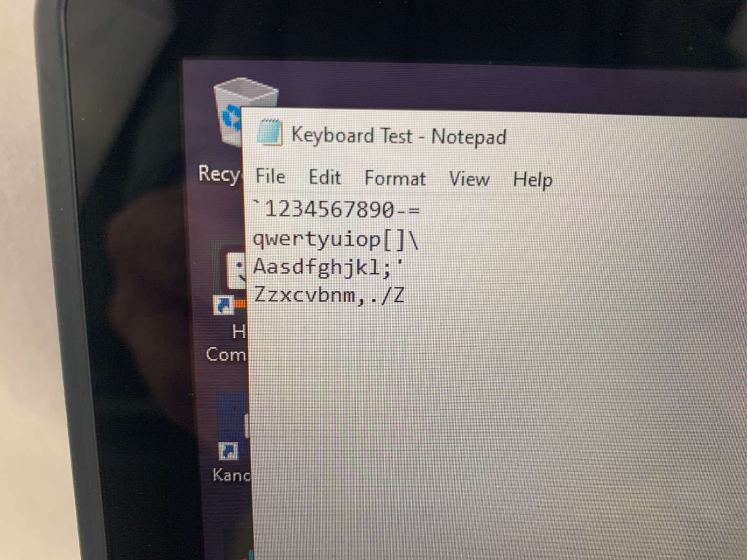747x560 pixels.
Task: Click the 'Kanc' shortcut label
Action: [232, 475]
